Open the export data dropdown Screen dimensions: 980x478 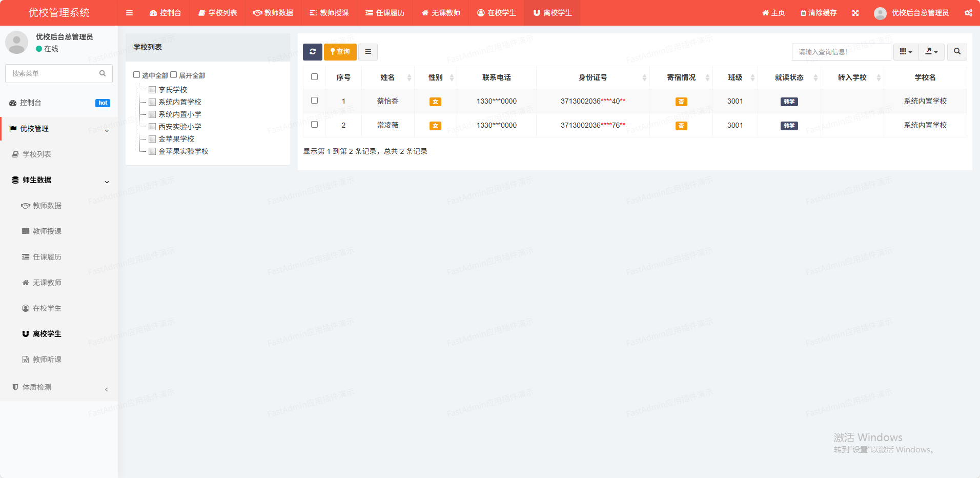click(x=931, y=52)
